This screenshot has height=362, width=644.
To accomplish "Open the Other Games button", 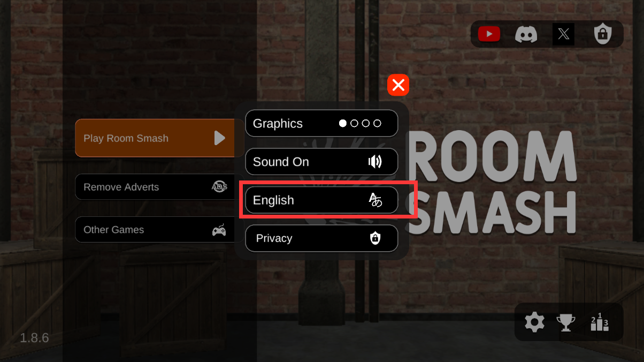I will pyautogui.click(x=155, y=230).
